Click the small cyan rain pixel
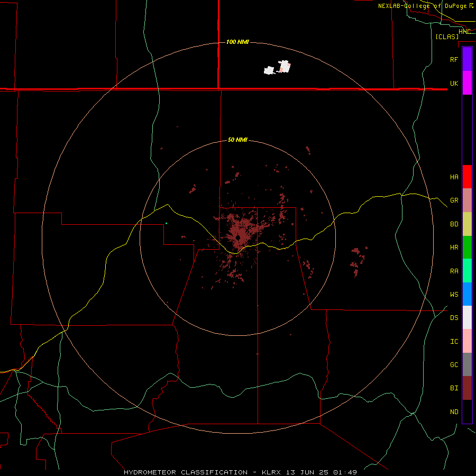Viewport: 476px width, 476px height. (167, 223)
